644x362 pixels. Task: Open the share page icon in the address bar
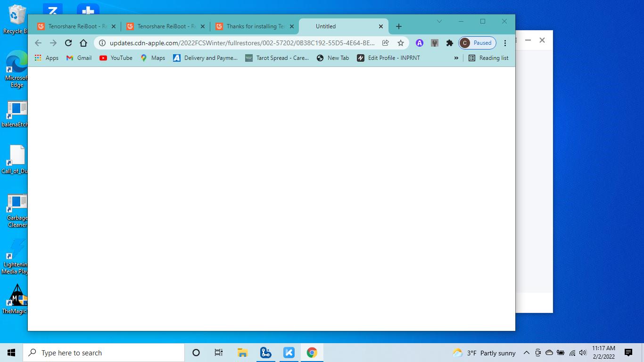pyautogui.click(x=386, y=43)
